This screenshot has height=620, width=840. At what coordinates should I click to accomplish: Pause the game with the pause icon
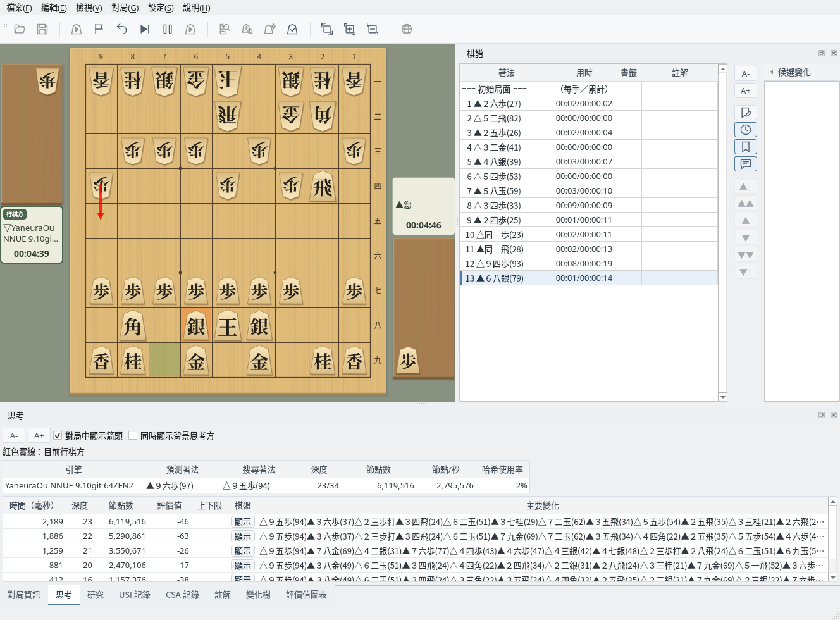coord(168,29)
